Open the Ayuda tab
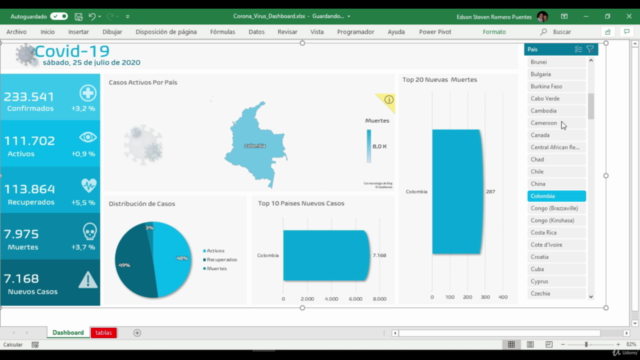The image size is (640, 360). [396, 32]
